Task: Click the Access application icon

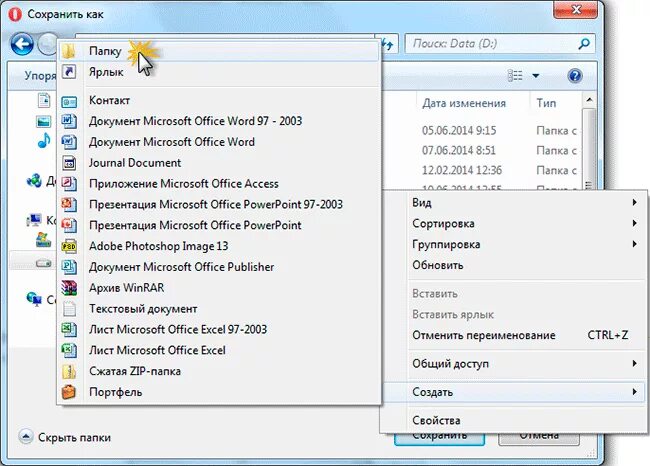Action: click(69, 184)
